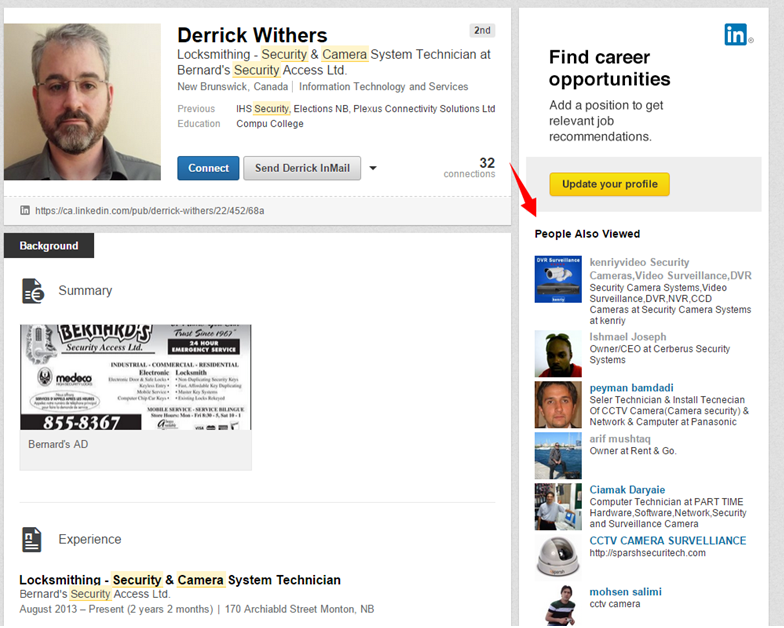Click the Experience section icon
Image resolution: width=784 pixels, height=628 pixels.
click(32, 540)
